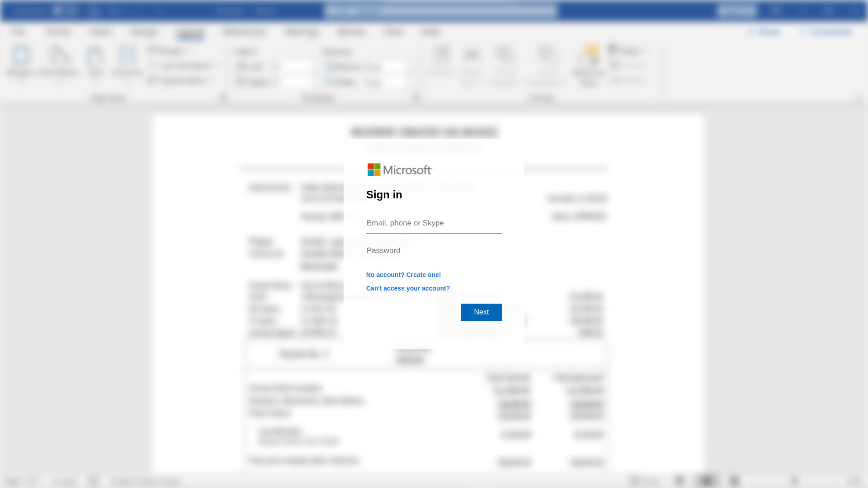The width and height of the screenshot is (868, 488).
Task: Open 'Can't access your account?' link
Action: (x=408, y=288)
